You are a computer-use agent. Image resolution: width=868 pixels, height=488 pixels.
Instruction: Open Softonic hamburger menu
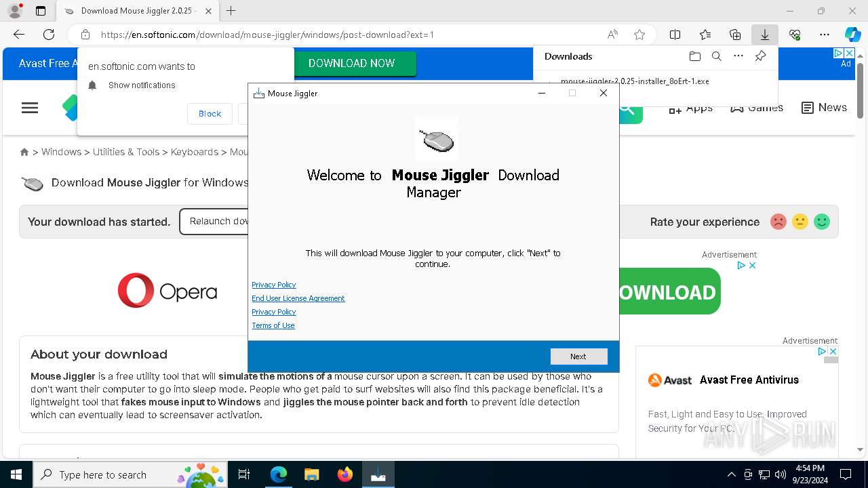click(30, 108)
